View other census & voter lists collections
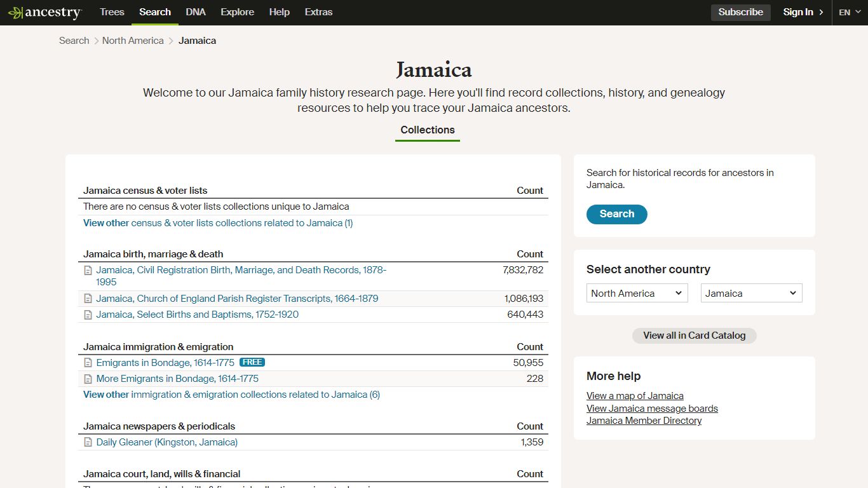The image size is (868, 488). [x=218, y=223]
